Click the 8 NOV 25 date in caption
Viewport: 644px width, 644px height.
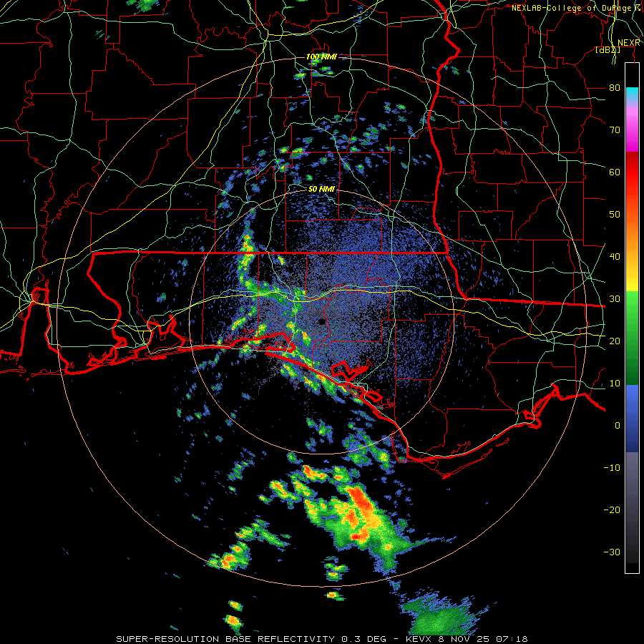click(x=463, y=639)
